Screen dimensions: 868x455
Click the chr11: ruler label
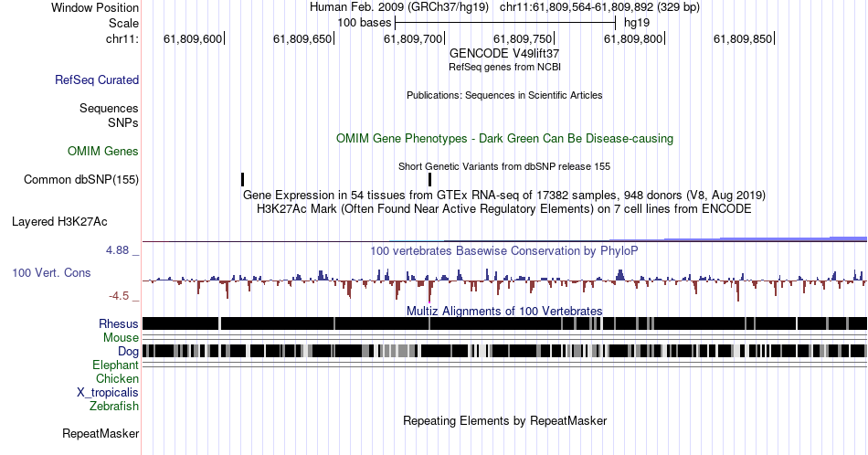point(122,38)
